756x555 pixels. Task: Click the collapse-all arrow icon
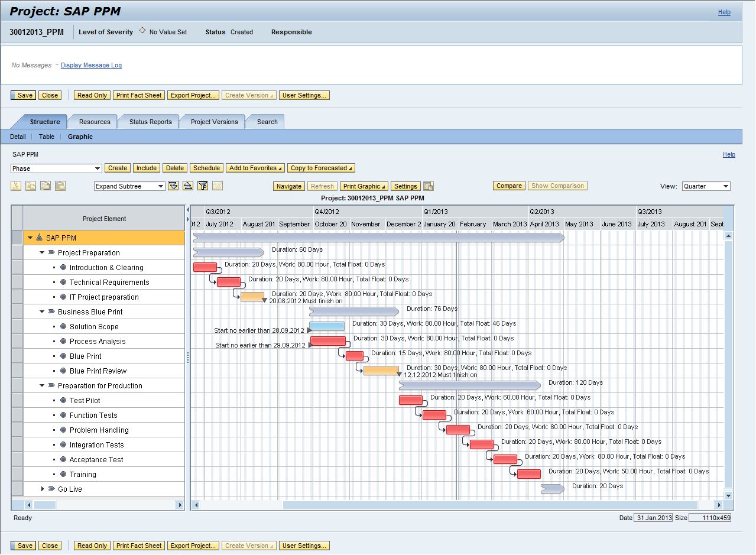(188, 186)
